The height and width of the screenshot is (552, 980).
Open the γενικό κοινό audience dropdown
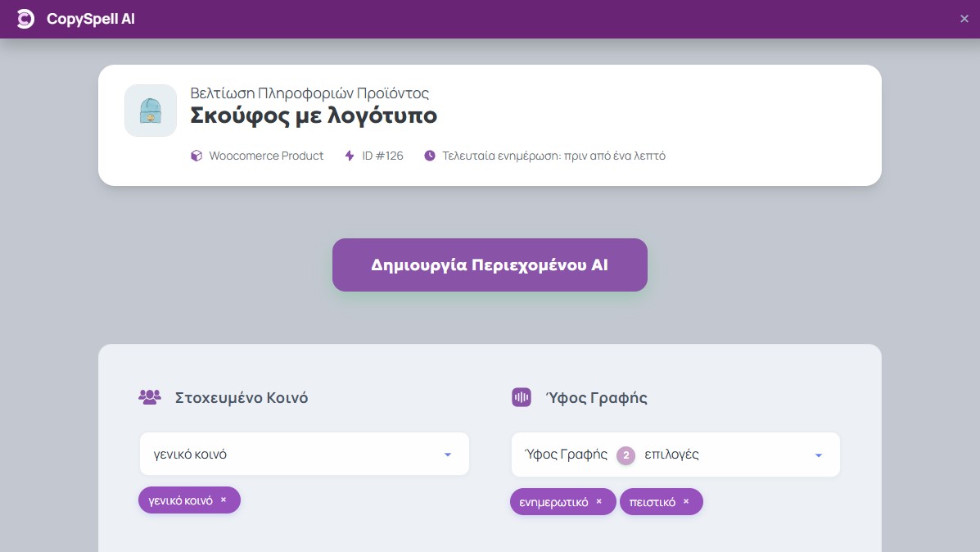(295, 454)
